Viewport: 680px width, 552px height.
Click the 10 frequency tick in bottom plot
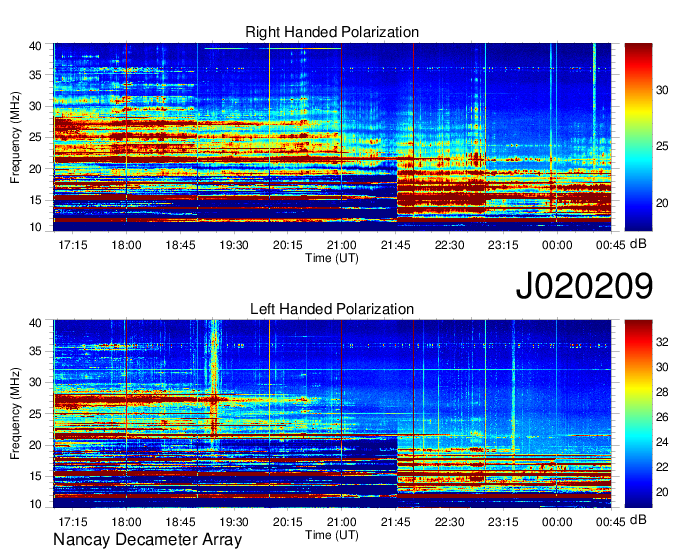click(x=35, y=504)
